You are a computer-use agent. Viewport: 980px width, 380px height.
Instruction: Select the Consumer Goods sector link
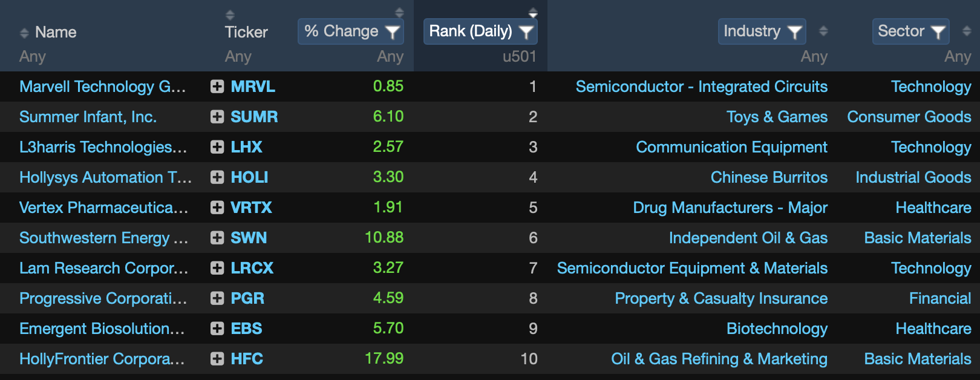point(909,117)
